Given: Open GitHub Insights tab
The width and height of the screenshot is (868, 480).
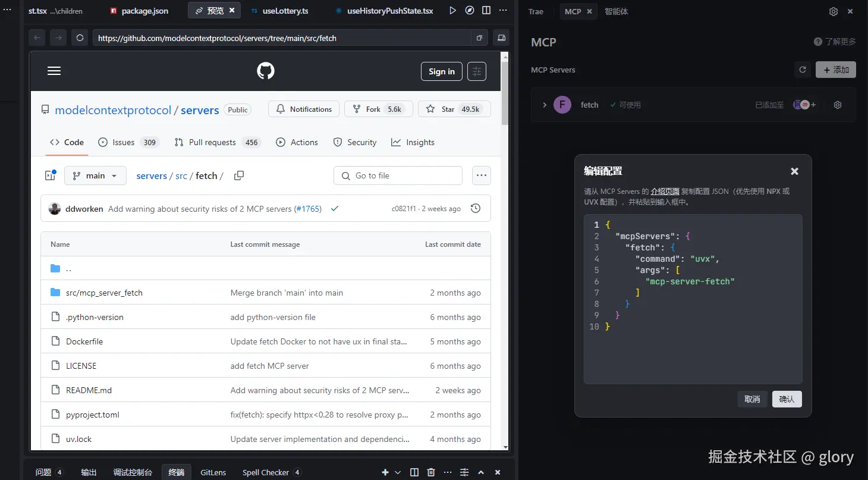Looking at the screenshot, I should (x=413, y=142).
